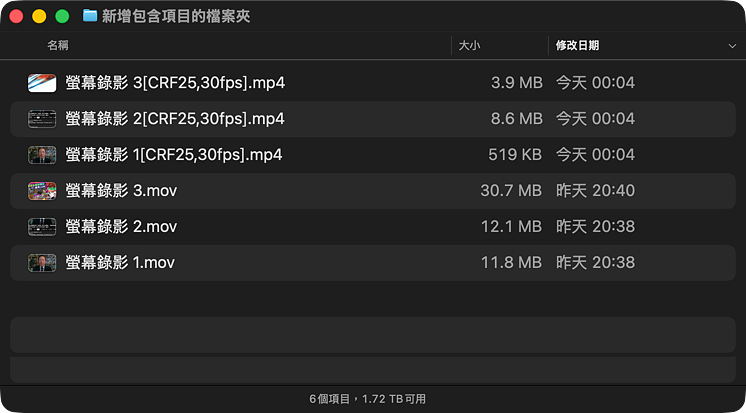Sort files by 大小 column header

point(469,46)
